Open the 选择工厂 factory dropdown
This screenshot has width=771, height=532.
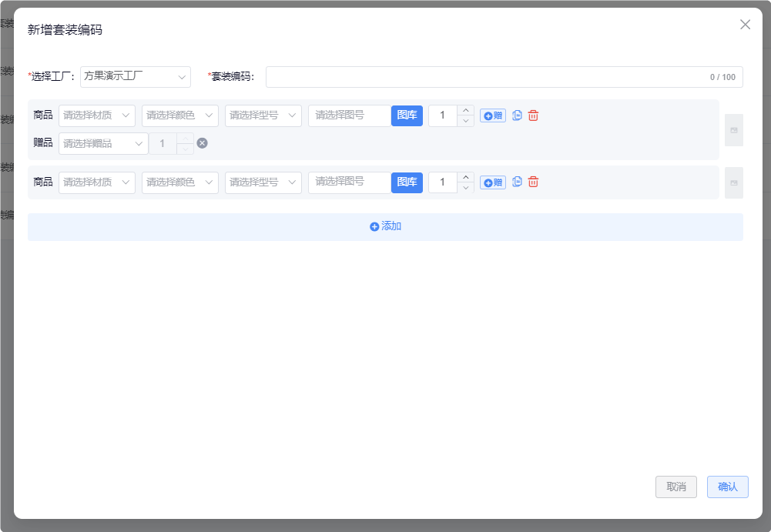tap(136, 77)
